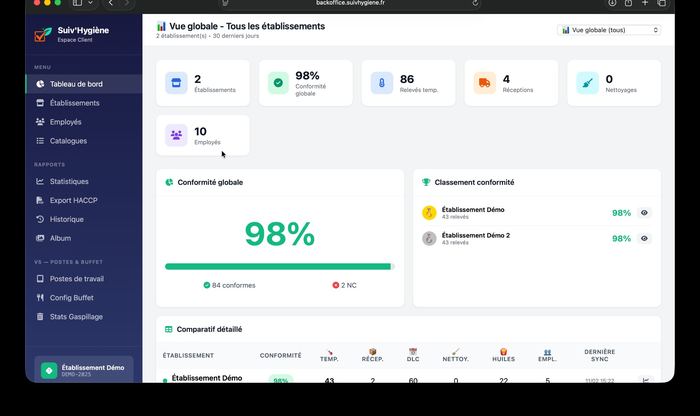Image resolution: width=700 pixels, height=416 pixels.
Task: Click the orange Réceptions truck icon
Action: pyautogui.click(x=484, y=83)
